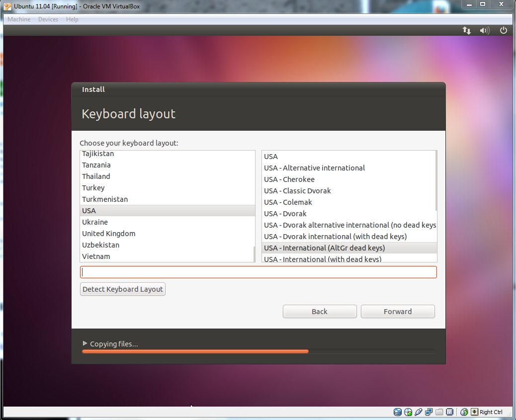Open the Devices menu

(48, 19)
